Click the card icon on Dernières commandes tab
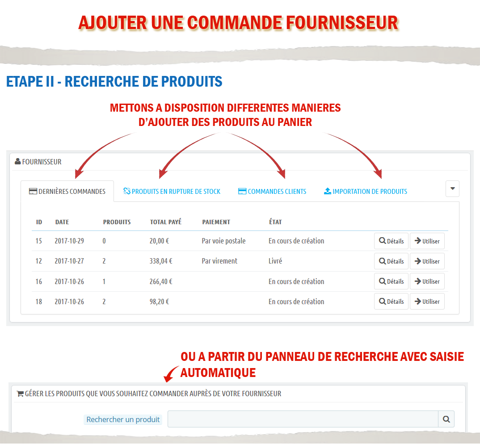 click(x=33, y=191)
